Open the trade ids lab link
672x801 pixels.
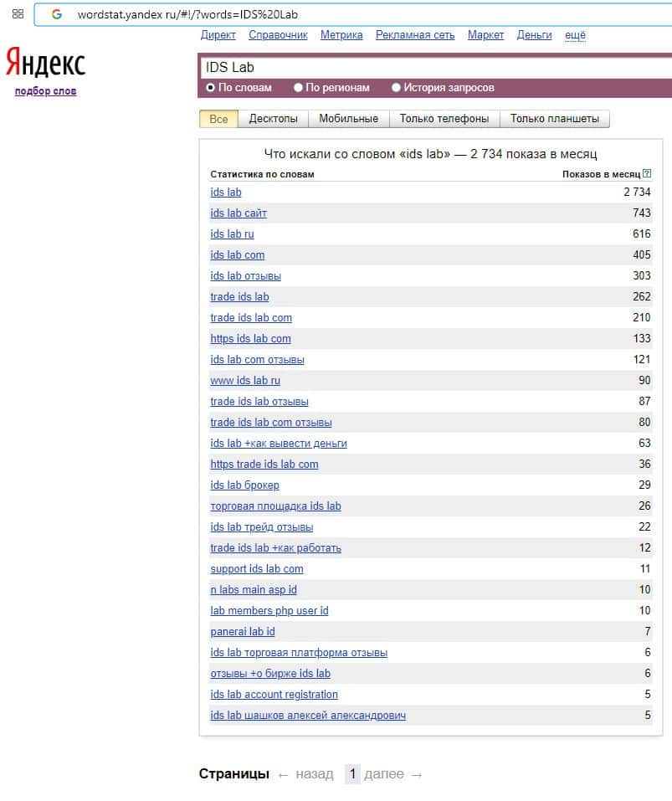point(239,297)
